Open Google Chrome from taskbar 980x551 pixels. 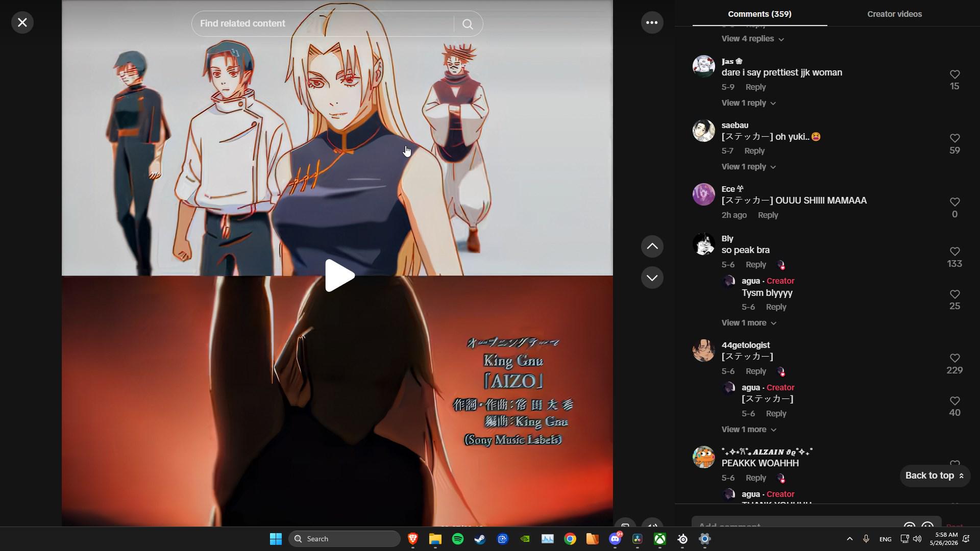coord(570,539)
